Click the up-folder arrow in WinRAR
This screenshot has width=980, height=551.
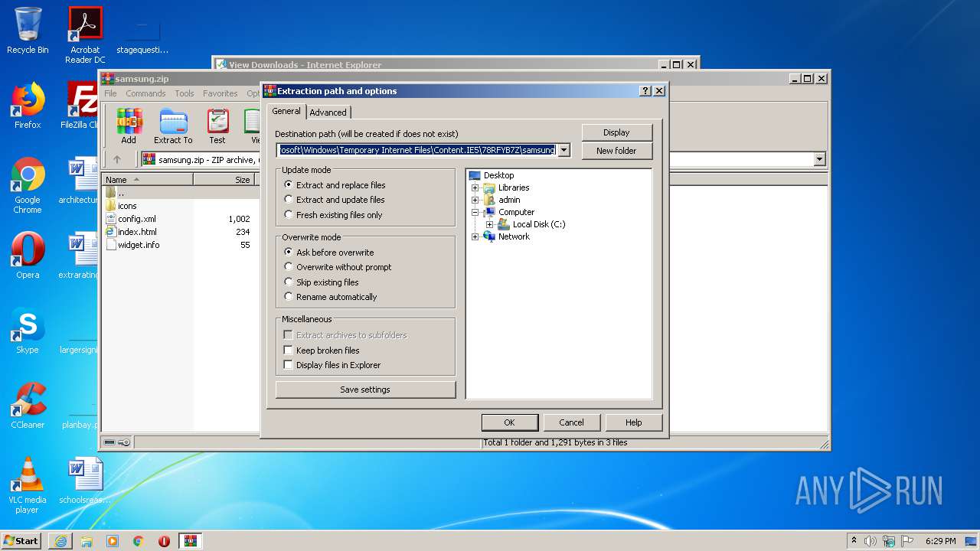pyautogui.click(x=117, y=159)
